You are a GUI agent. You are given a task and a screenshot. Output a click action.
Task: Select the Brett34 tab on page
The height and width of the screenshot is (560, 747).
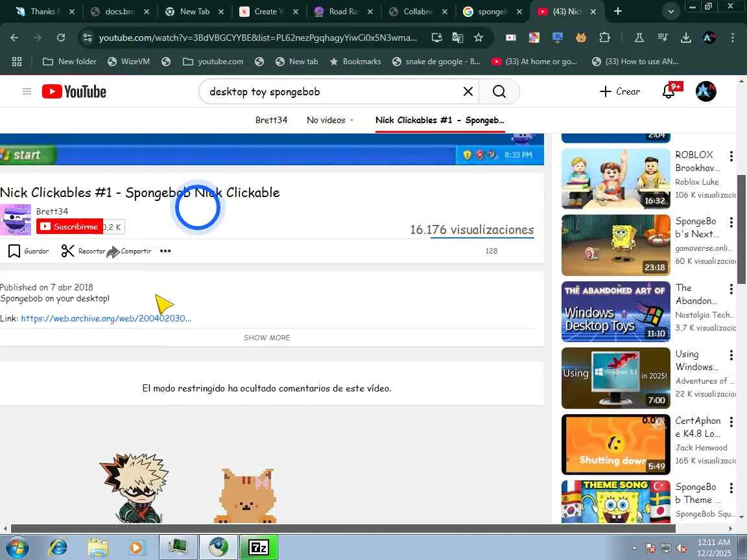coord(271,120)
